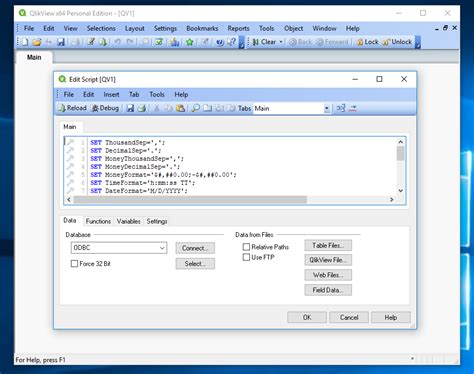Activate the context help question-mark pointer icon
Viewport: 474px width, 374px height.
pyautogui.click(x=231, y=42)
